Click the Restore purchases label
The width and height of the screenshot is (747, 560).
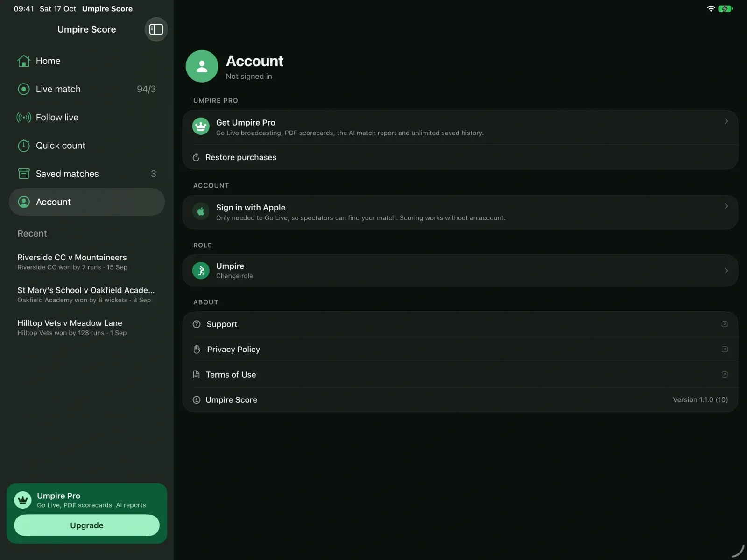(241, 157)
